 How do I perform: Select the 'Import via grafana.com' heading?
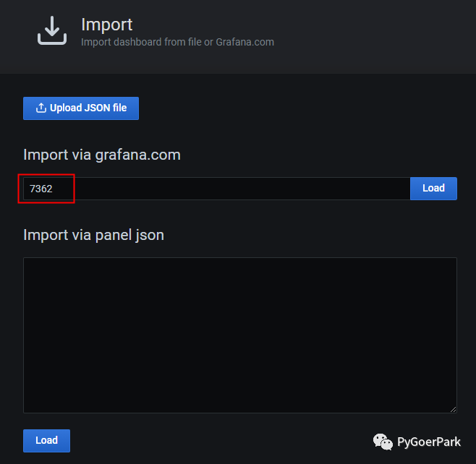(102, 155)
